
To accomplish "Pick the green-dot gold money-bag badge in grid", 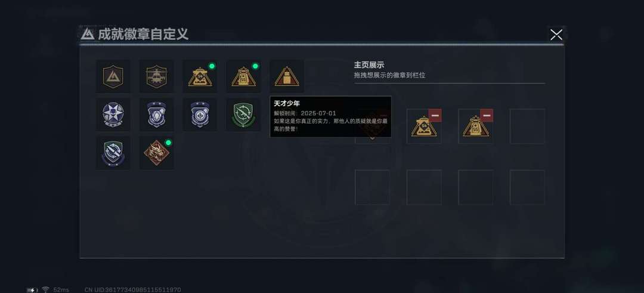I will coord(243,76).
